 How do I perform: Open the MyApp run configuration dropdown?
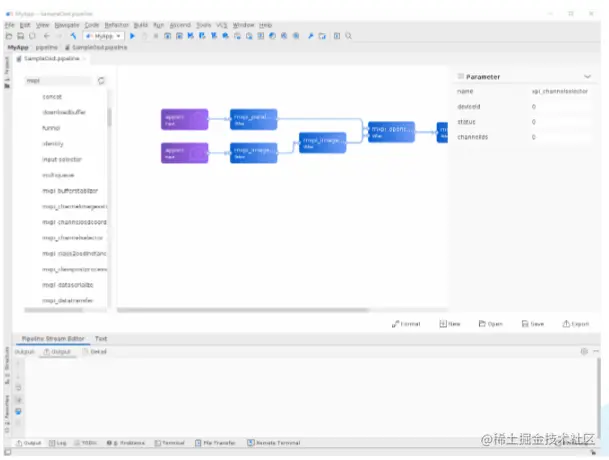[x=103, y=36]
